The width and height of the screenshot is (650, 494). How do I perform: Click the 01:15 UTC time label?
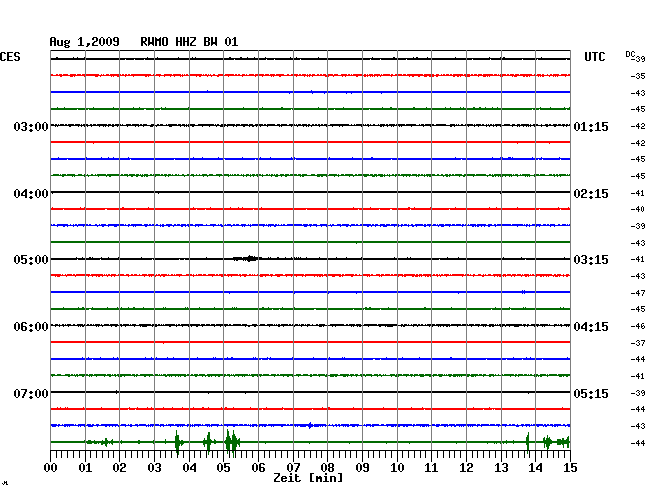(591, 126)
